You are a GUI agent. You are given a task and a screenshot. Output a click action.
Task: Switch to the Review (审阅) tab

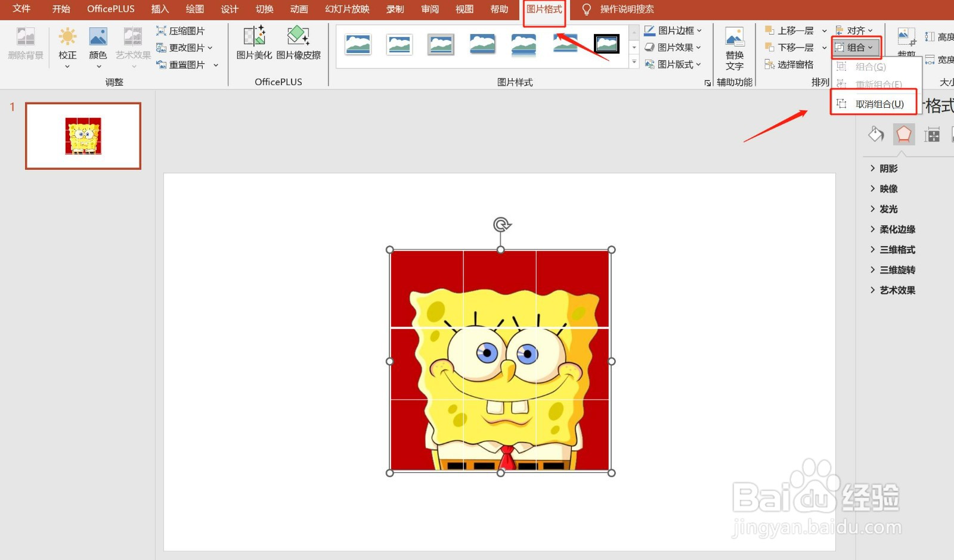point(430,9)
